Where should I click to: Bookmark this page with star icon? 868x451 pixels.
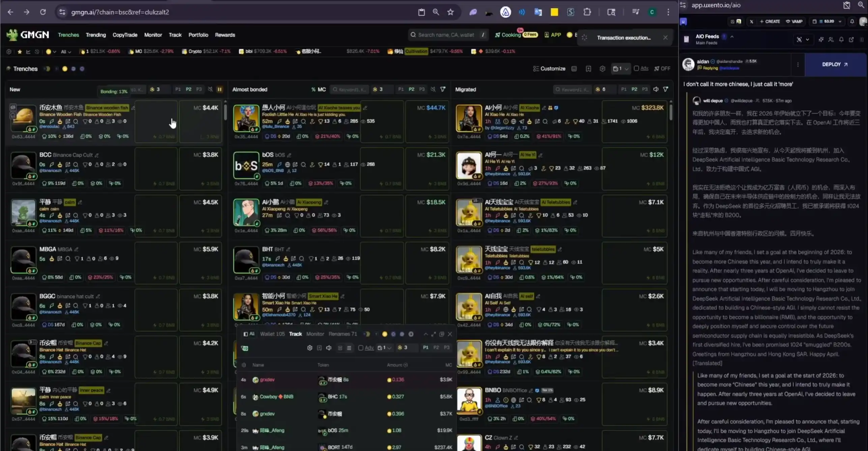click(x=450, y=12)
